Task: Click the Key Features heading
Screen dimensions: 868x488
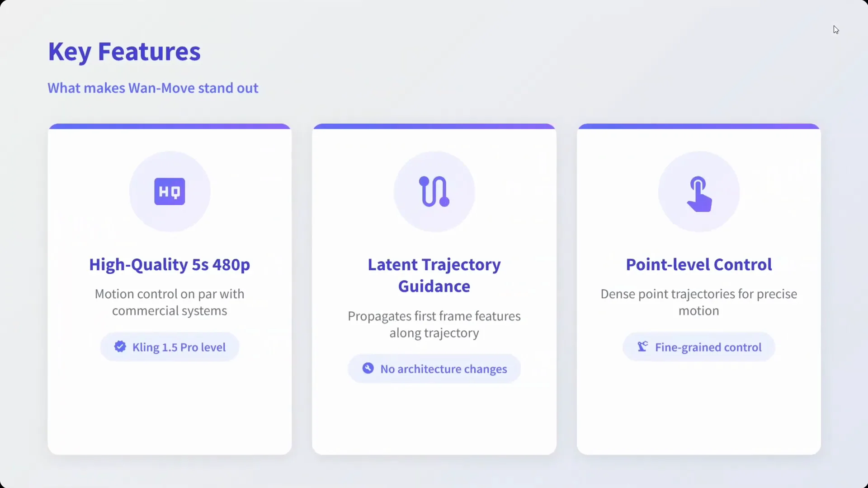Action: click(x=124, y=52)
